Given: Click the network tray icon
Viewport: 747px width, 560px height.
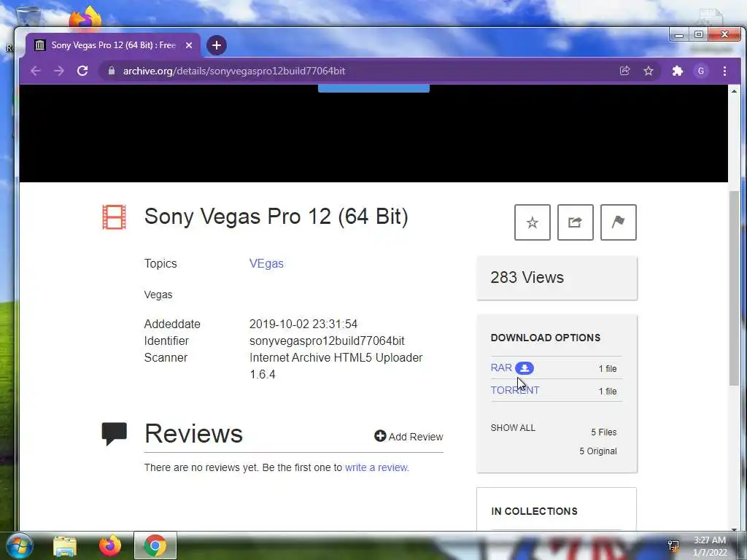Looking at the screenshot, I should 673,545.
